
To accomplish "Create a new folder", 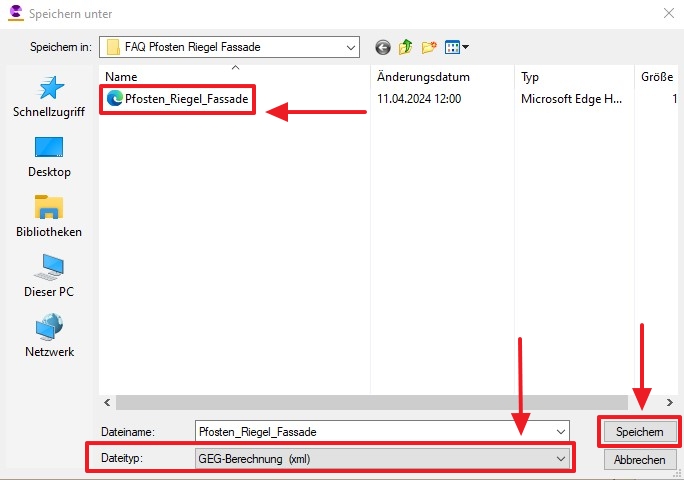I will (x=429, y=47).
